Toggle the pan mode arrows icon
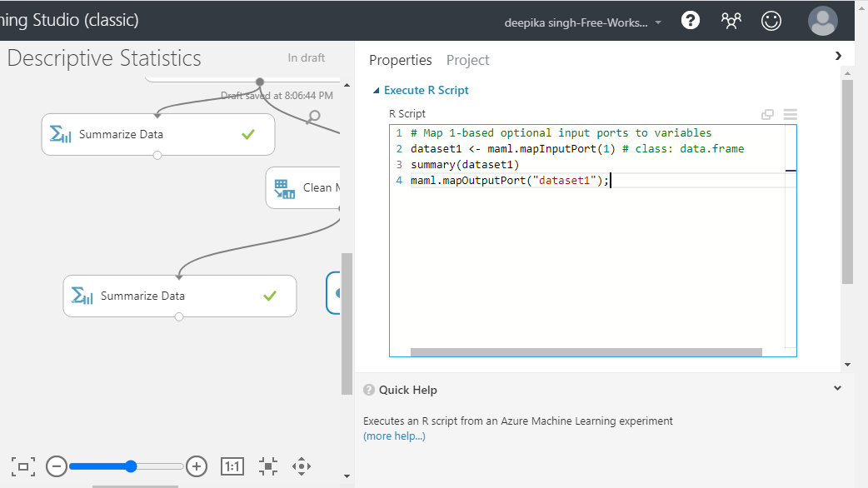Image resolution: width=868 pixels, height=488 pixels. pos(302,466)
